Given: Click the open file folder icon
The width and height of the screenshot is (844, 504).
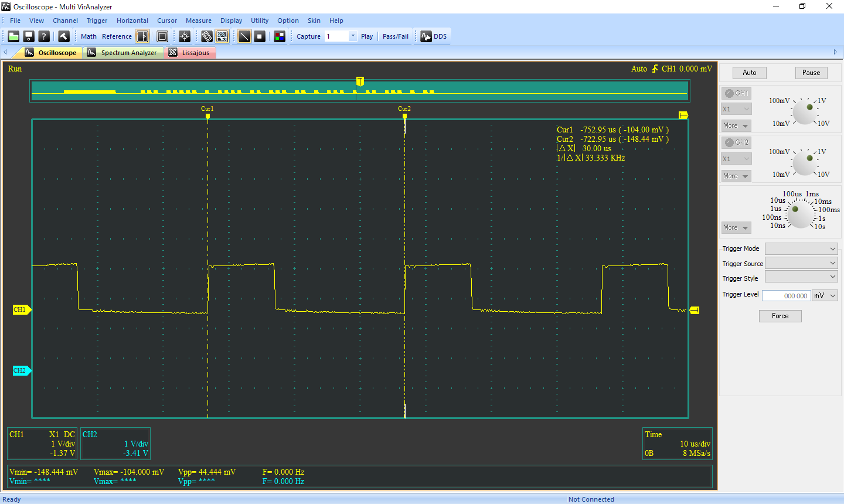Looking at the screenshot, I should (13, 36).
